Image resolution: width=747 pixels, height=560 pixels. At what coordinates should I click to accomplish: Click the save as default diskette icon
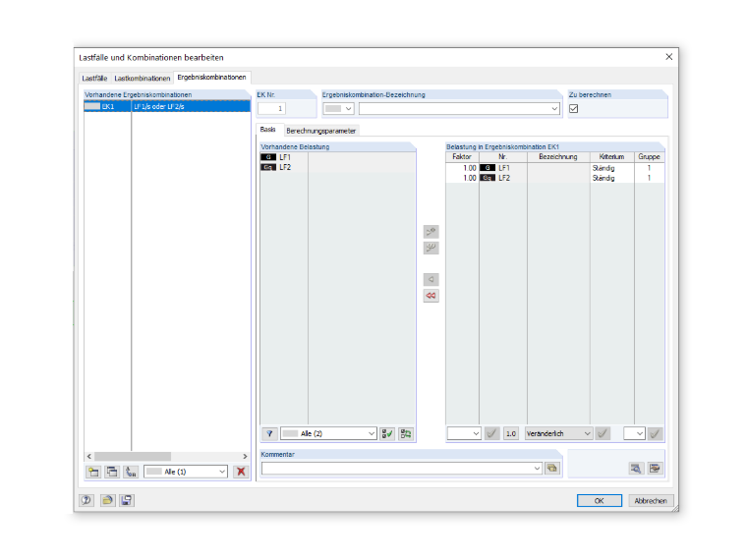coord(127,500)
